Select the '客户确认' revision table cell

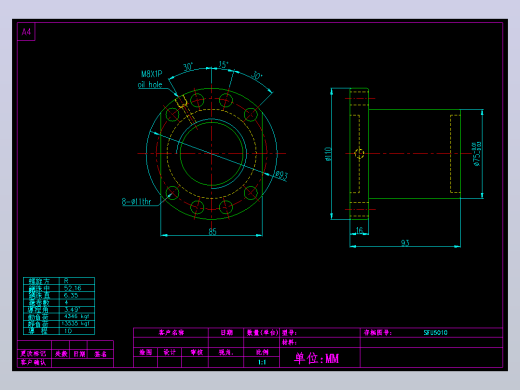click(x=33, y=362)
